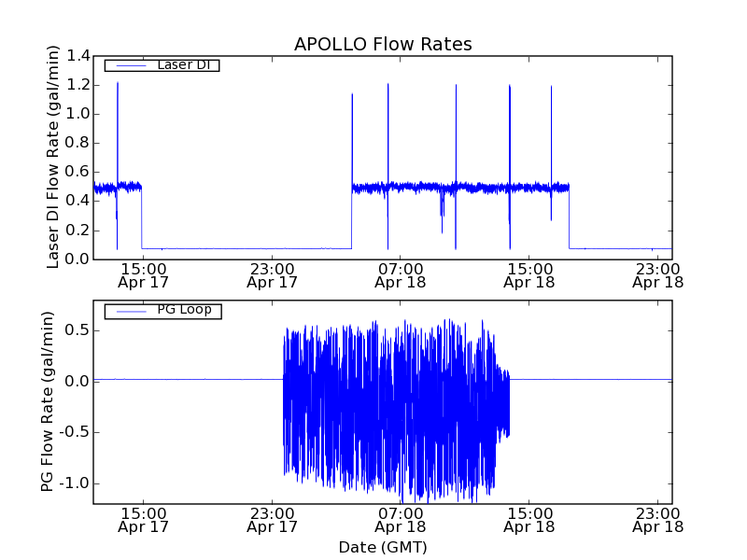The height and width of the screenshot is (560, 747).
Task: Click the 0.0 tick on PG Flow axis
Action: [x=78, y=382]
